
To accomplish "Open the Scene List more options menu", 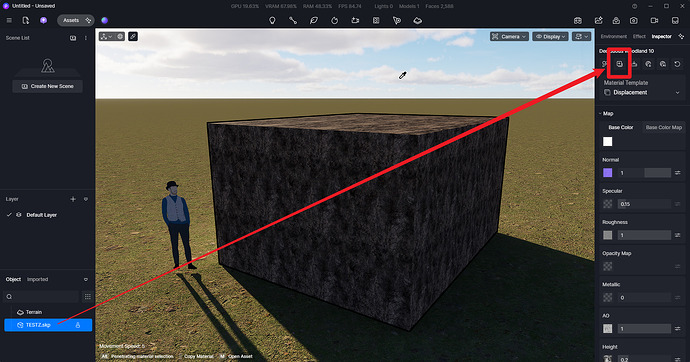I will pyautogui.click(x=86, y=38).
